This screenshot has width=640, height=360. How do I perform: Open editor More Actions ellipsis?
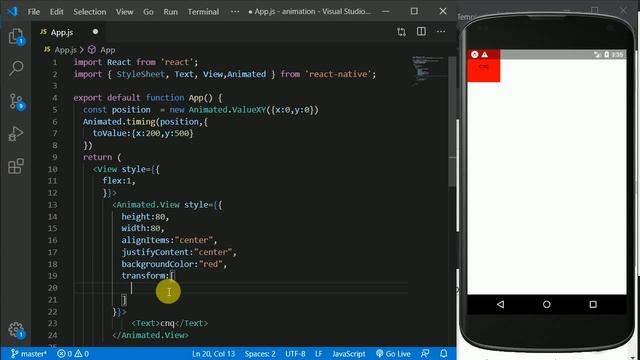coord(441,31)
